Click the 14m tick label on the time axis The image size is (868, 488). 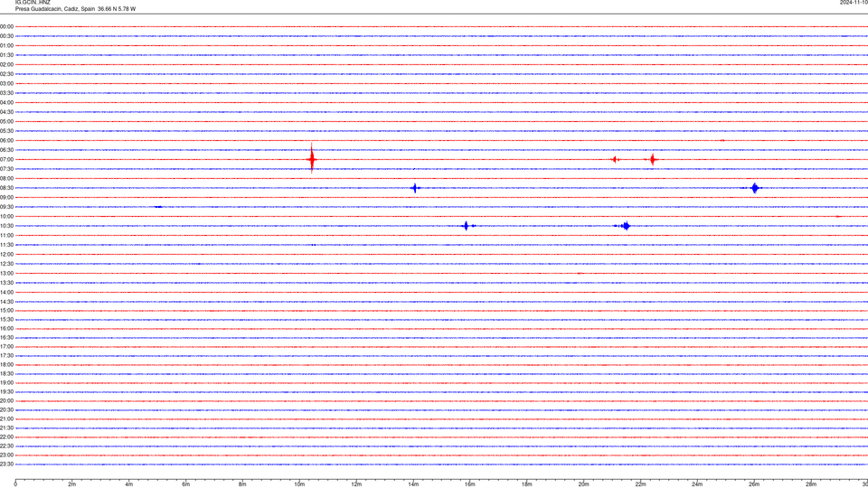(413, 484)
